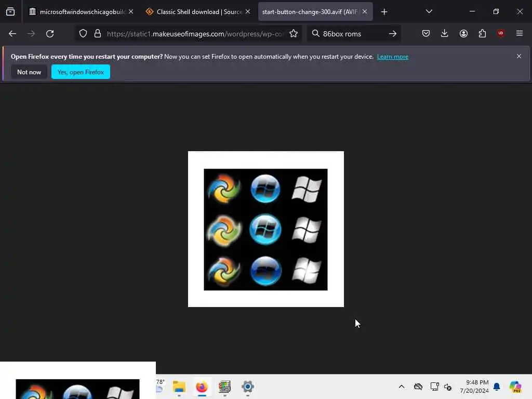Show hidden system tray icons
The width and height of the screenshot is (532, 399).
[402, 387]
